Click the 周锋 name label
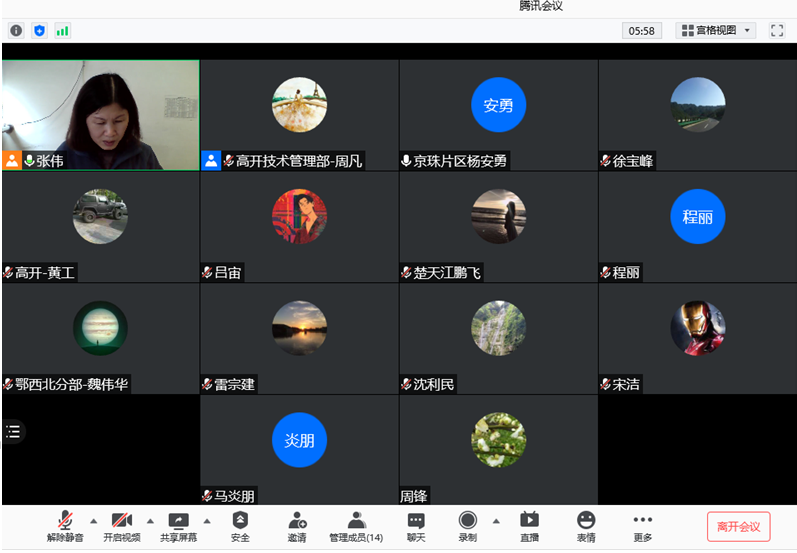 [x=414, y=496]
